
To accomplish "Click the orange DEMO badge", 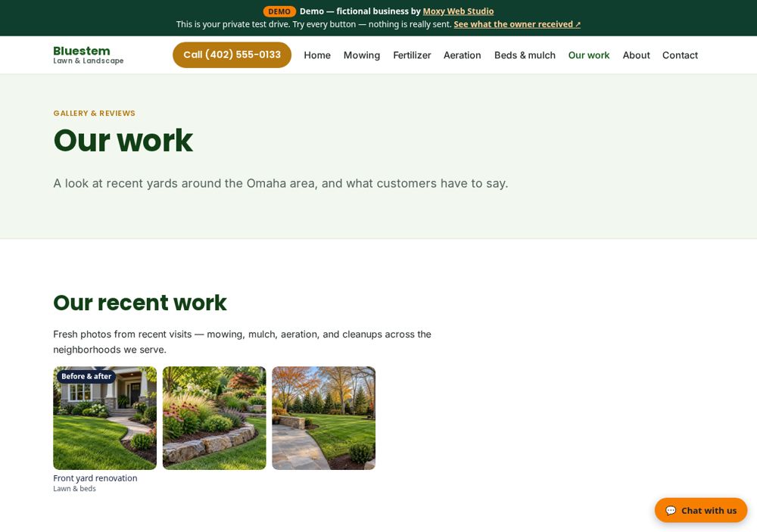I will click(x=279, y=11).
